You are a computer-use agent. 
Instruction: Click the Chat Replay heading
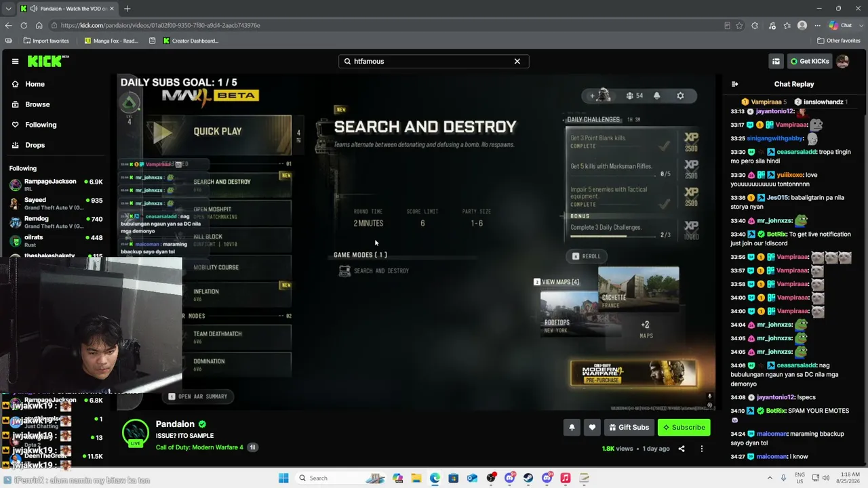(x=794, y=84)
